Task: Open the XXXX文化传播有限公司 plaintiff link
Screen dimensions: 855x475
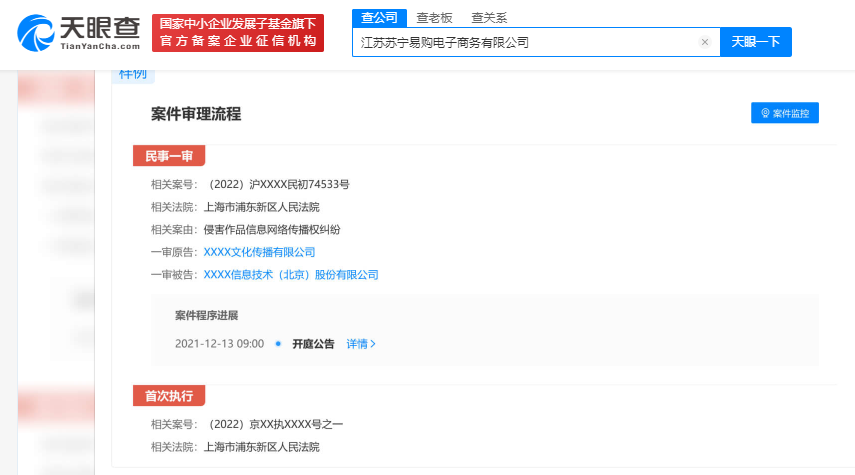Action: coord(260,252)
